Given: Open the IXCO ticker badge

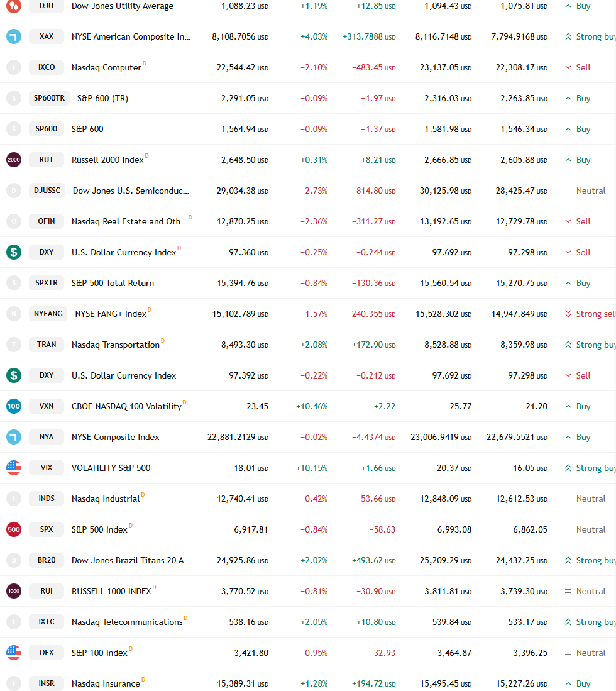Looking at the screenshot, I should [47, 67].
